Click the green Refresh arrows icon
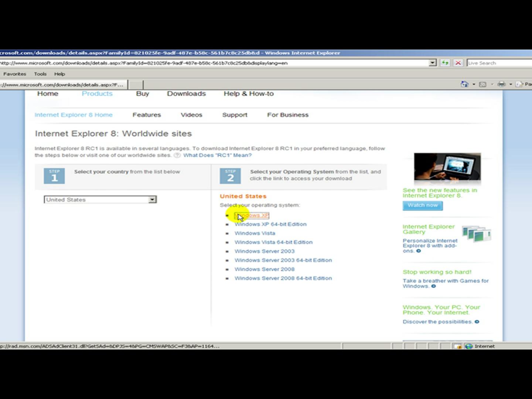Image resolution: width=532 pixels, height=399 pixels. pos(445,63)
